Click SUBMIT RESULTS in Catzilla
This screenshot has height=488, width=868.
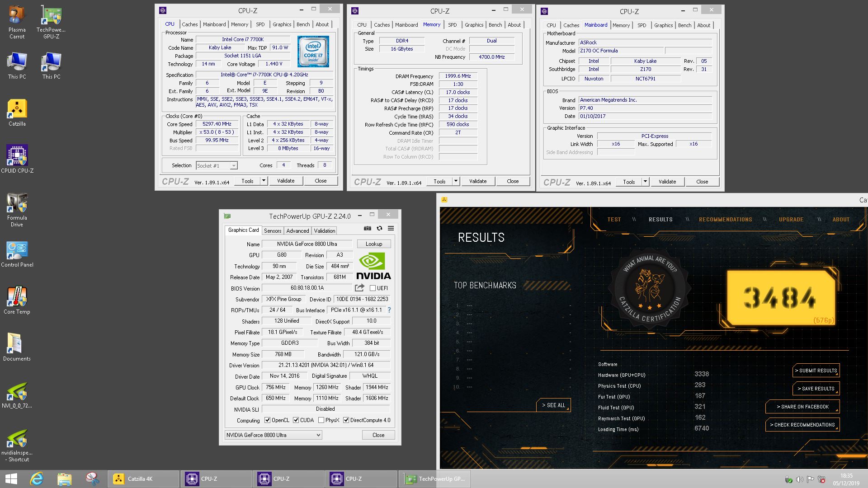pyautogui.click(x=816, y=371)
